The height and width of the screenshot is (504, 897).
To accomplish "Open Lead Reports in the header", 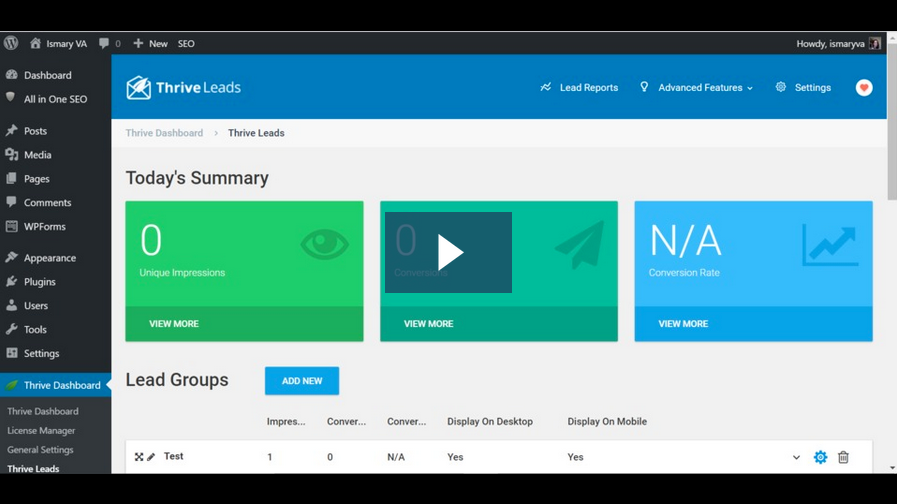I will pyautogui.click(x=579, y=88).
